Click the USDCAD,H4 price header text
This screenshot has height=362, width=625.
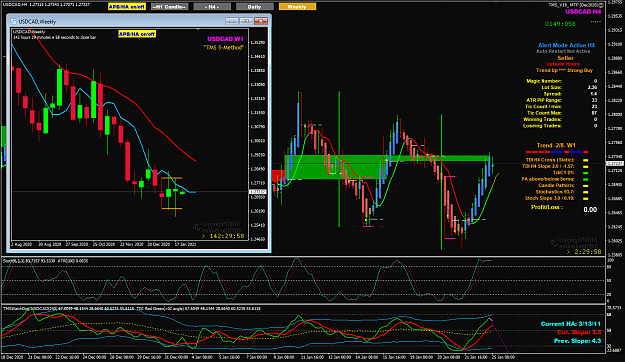point(46,5)
